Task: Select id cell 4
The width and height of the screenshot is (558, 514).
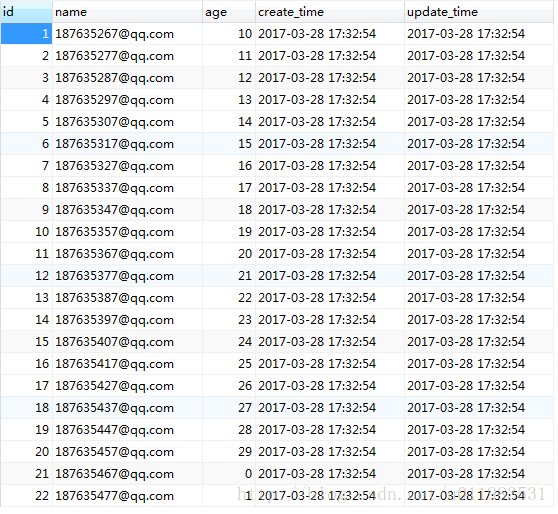Action: (x=26, y=100)
